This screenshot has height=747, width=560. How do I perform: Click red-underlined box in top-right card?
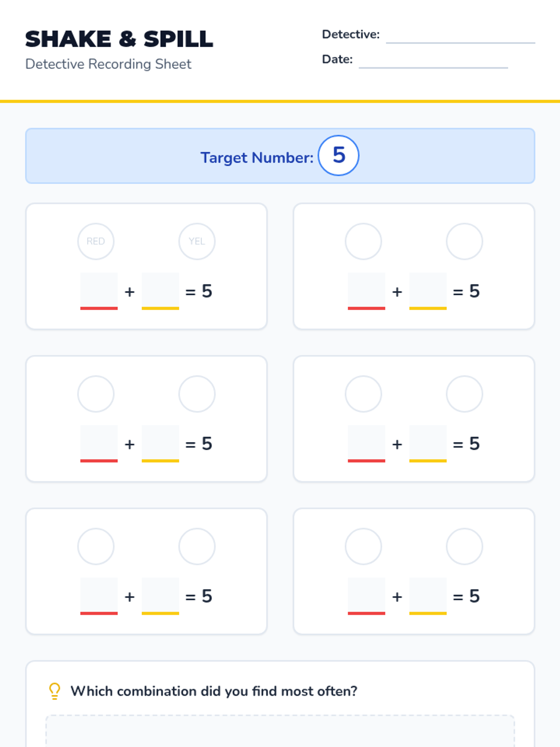pyautogui.click(x=366, y=291)
